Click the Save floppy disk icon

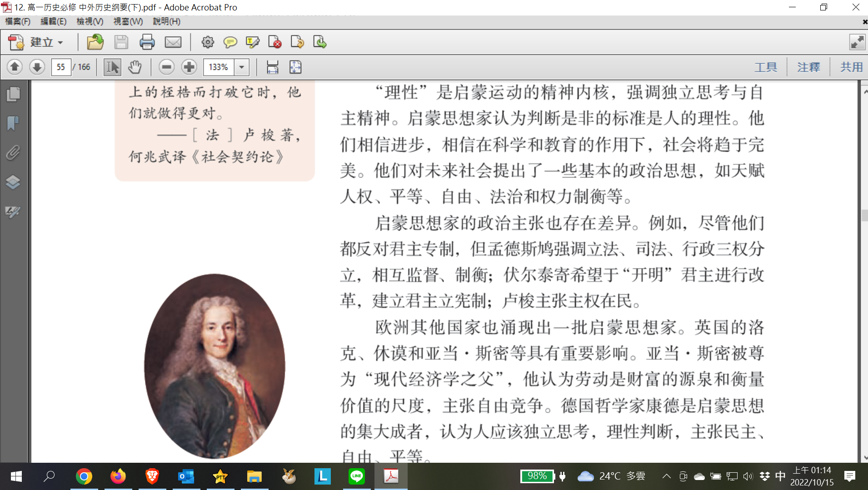(121, 42)
